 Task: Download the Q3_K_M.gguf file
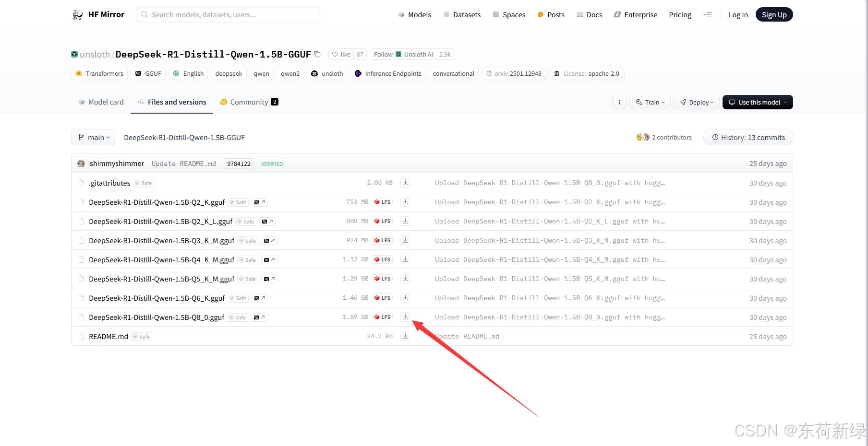coord(405,240)
